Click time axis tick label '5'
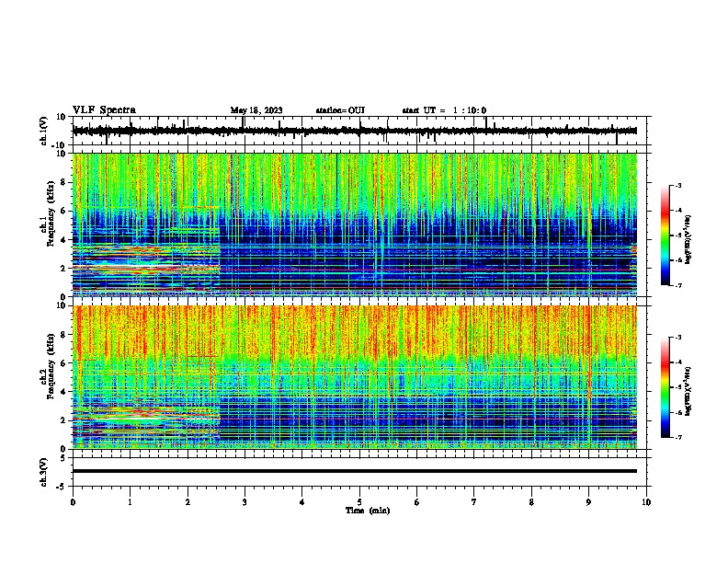This screenshot has width=728, height=563. [359, 502]
